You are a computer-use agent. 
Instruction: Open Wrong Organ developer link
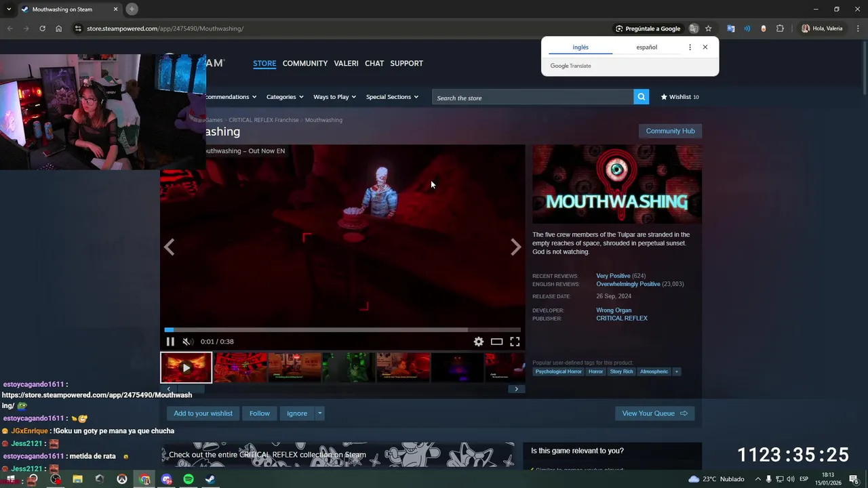coord(614,310)
